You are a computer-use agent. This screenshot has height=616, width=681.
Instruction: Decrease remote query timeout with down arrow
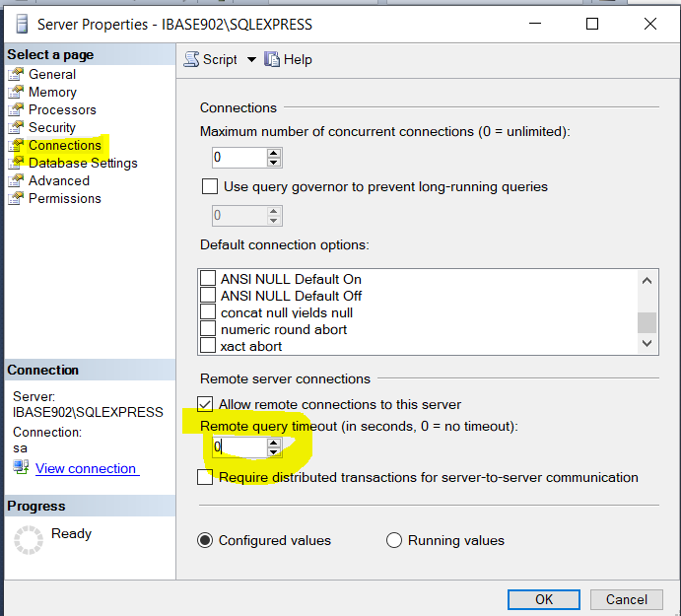coord(274,452)
